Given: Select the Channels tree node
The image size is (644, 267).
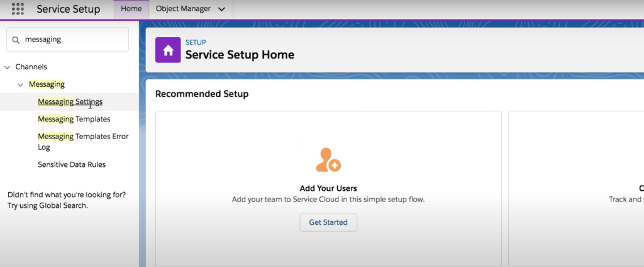Looking at the screenshot, I should 31,67.
